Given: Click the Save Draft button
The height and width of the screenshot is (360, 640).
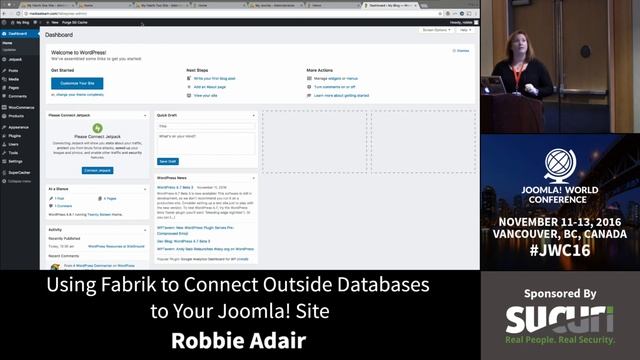Looking at the screenshot, I should [168, 162].
